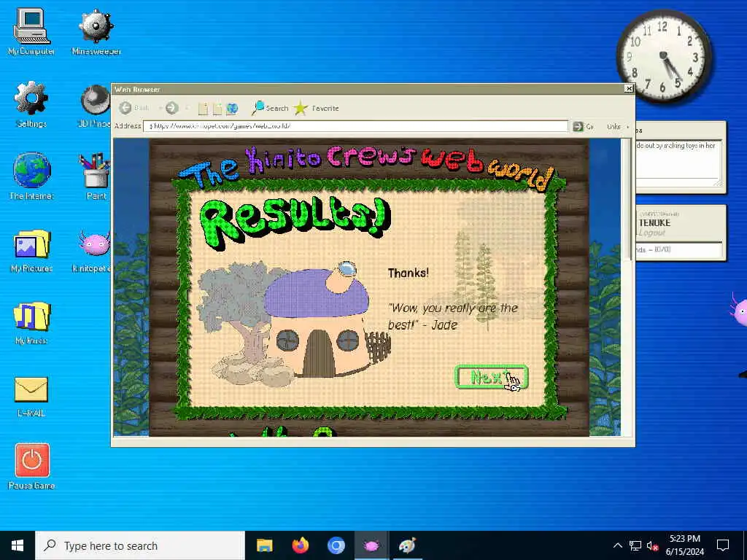Click the pink axolotl at screen edge
The height and width of the screenshot is (560, 747).
[x=740, y=309]
